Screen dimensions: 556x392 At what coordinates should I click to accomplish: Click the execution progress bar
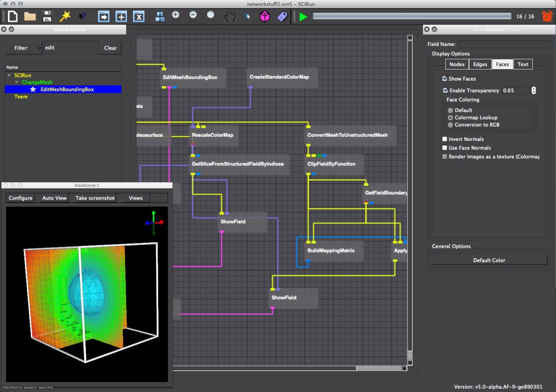point(412,17)
